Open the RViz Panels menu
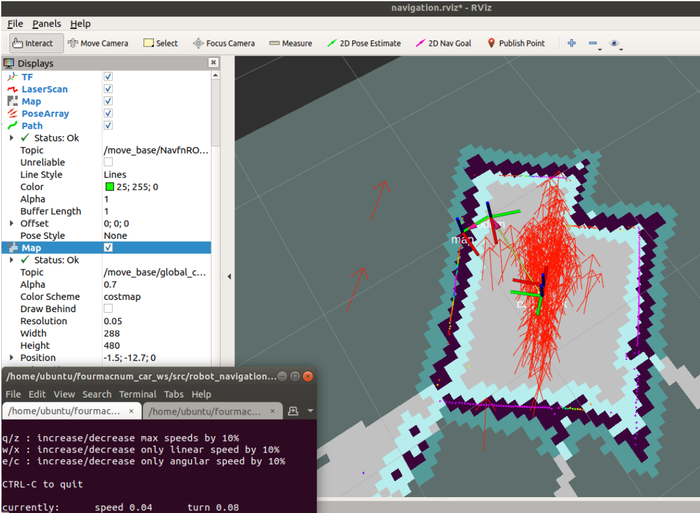Image resolution: width=700 pixels, height=513 pixels. 46,24
